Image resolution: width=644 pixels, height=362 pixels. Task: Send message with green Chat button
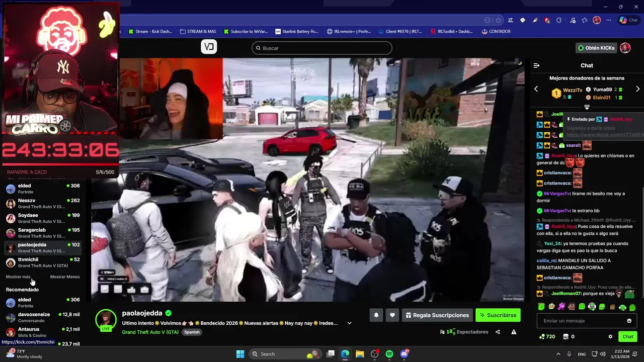[x=628, y=336]
